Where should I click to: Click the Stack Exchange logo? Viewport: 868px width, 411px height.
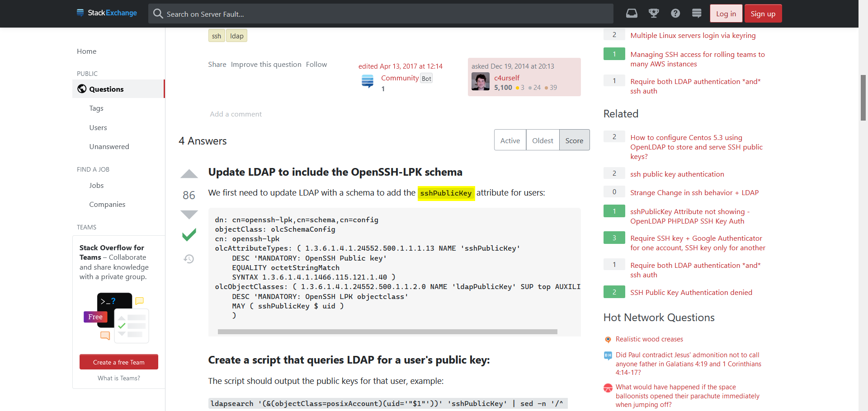click(107, 13)
